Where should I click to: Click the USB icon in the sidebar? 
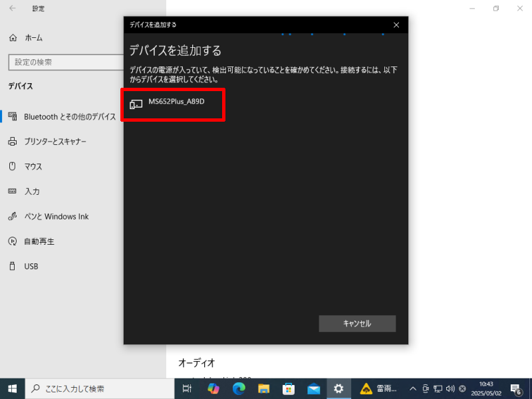pos(12,266)
